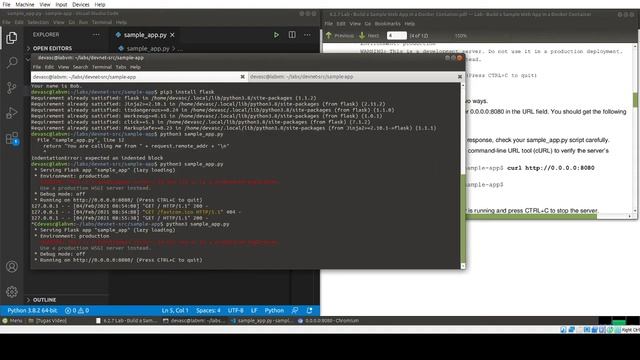
Task: Click Python language mode in status bar
Action: point(274,311)
